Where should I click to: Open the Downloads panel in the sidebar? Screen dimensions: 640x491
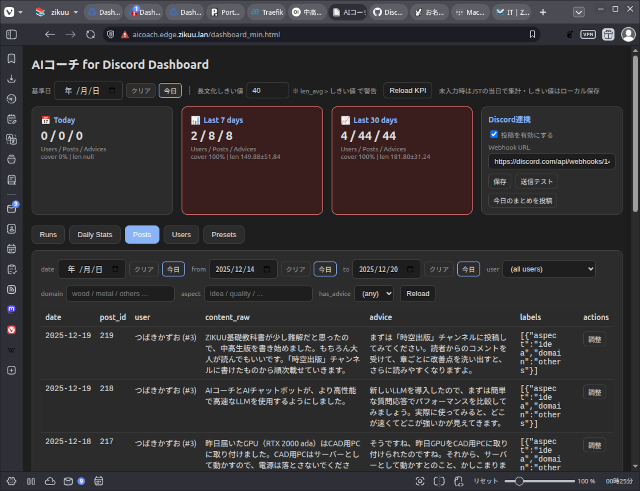(x=12, y=78)
